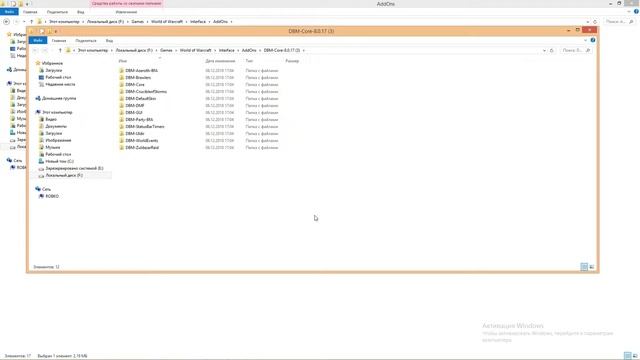Viewport: 640px width, 360px height.
Task: Open Главная tab in the AddOns window
Action: tap(30, 12)
